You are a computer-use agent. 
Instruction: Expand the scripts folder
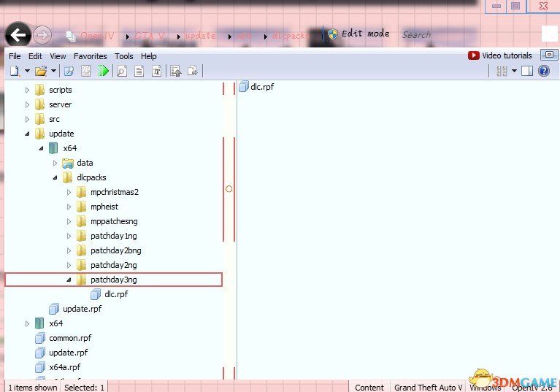pos(27,90)
